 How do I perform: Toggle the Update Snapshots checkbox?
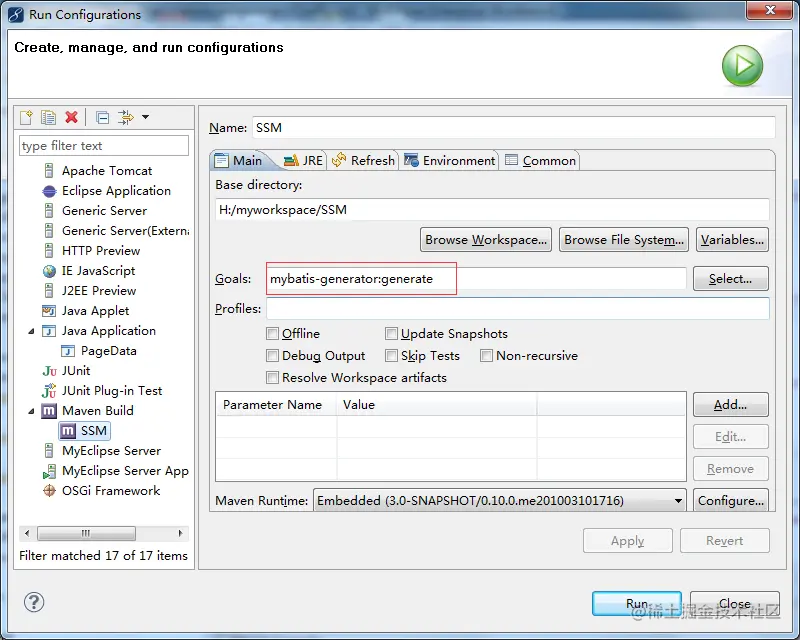391,334
